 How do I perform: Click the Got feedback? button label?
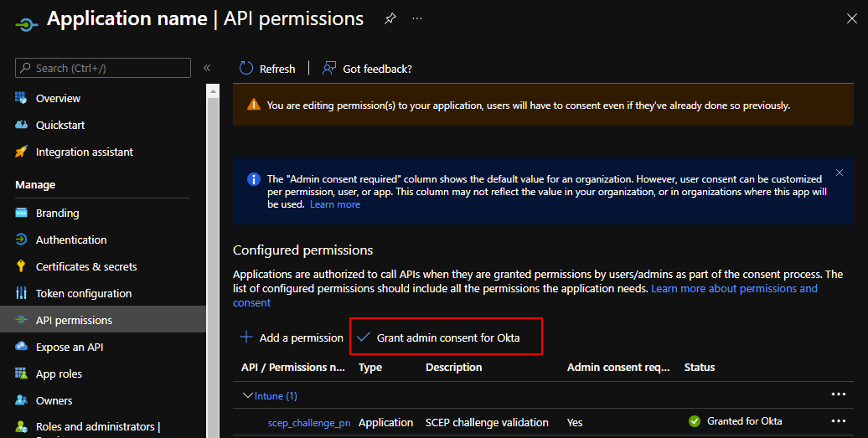(x=378, y=70)
